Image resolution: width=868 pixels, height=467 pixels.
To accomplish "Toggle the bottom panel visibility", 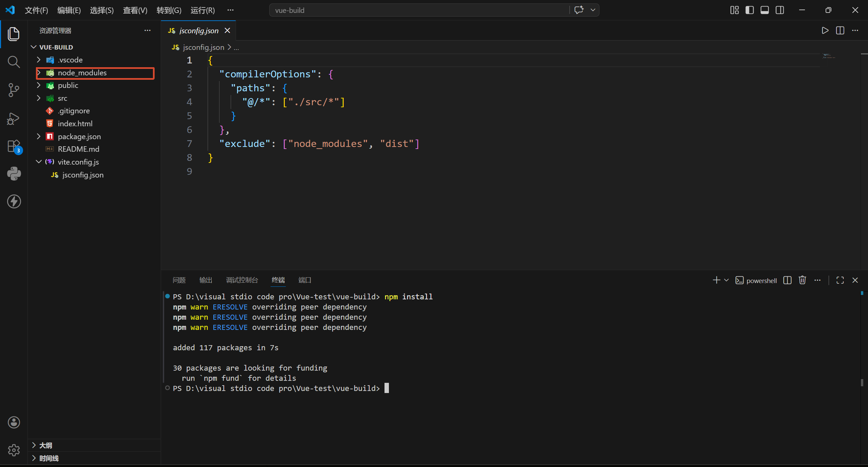I will tap(765, 10).
